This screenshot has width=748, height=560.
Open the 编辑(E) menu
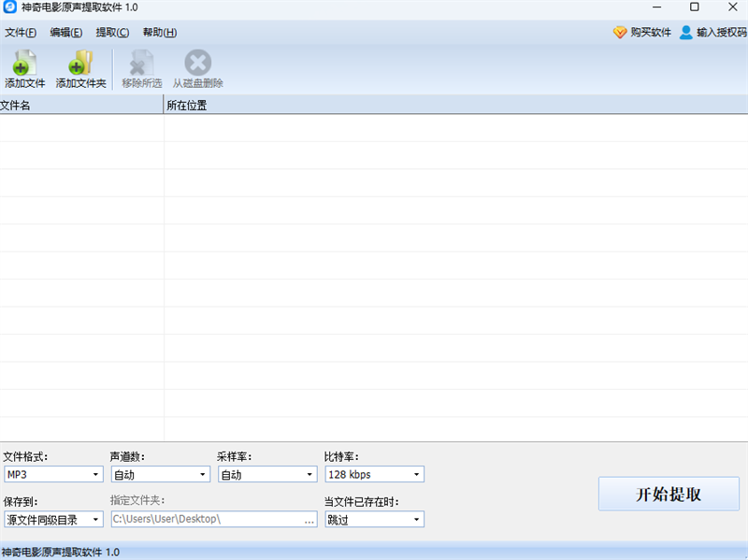(66, 32)
